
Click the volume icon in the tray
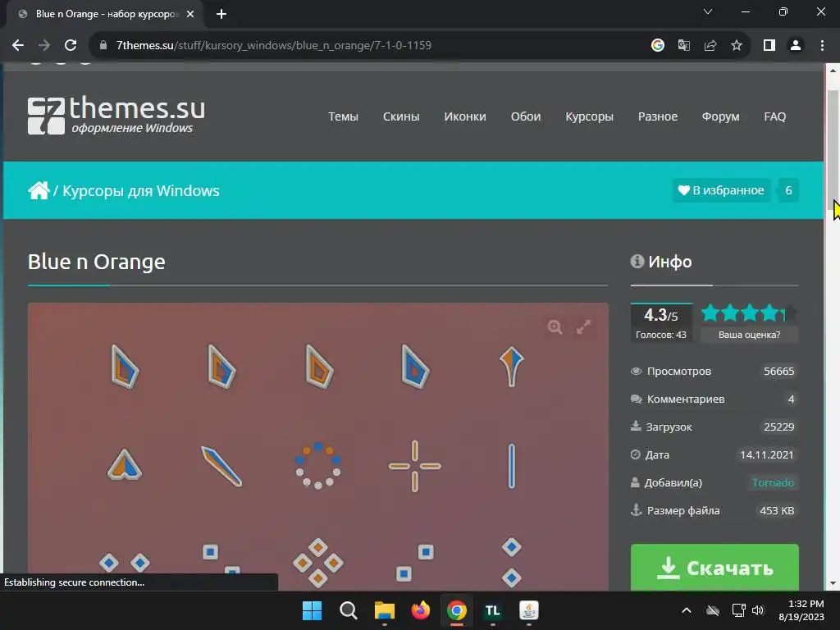click(758, 610)
